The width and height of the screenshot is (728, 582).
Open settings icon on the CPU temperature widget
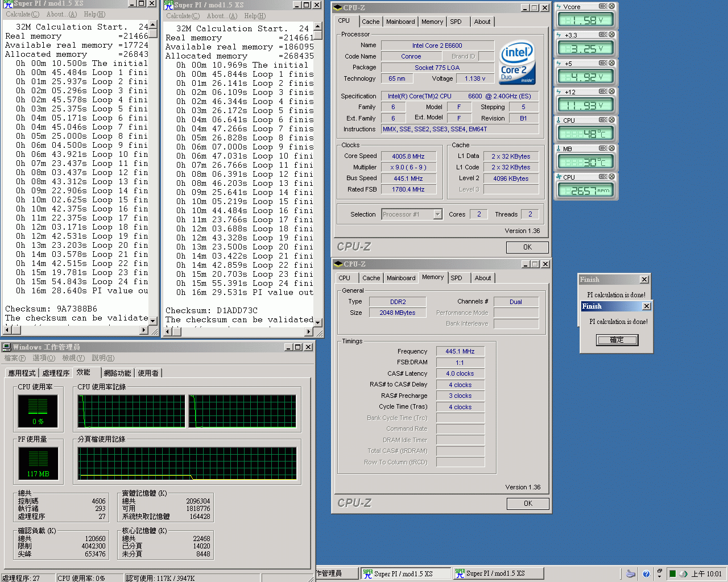(603, 120)
